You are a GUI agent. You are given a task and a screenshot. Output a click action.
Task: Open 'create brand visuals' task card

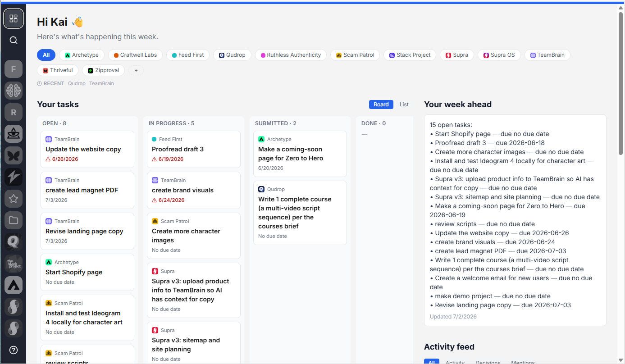pos(194,190)
